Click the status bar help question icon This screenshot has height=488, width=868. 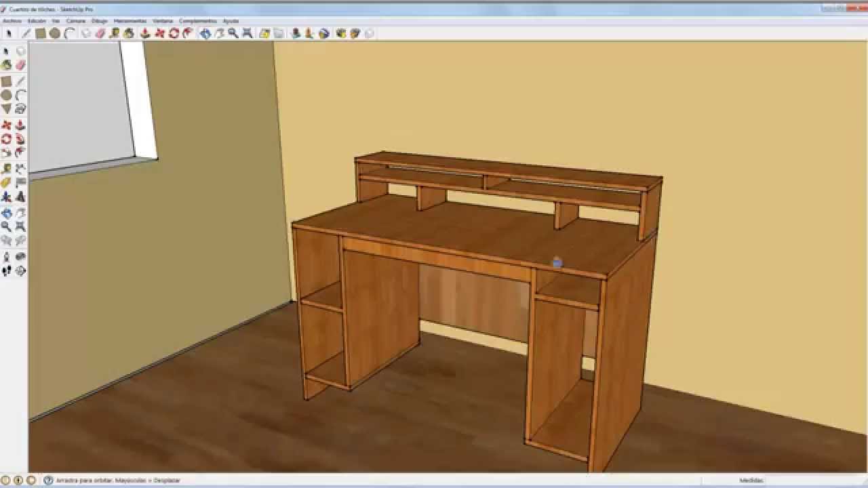pos(48,480)
